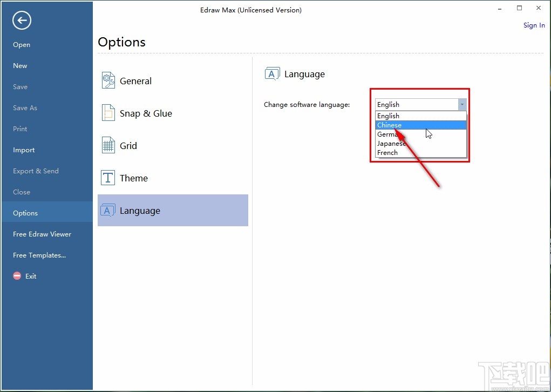Click the Language section heading text
551x392 pixels.
tap(305, 74)
